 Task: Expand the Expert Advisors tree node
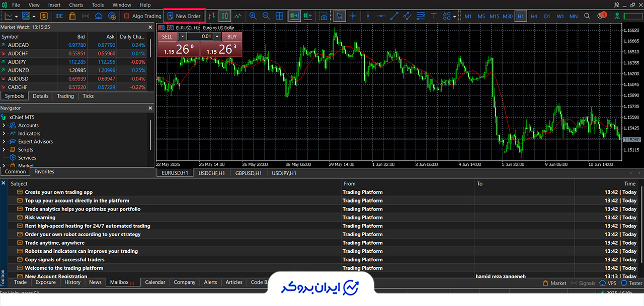[4, 141]
